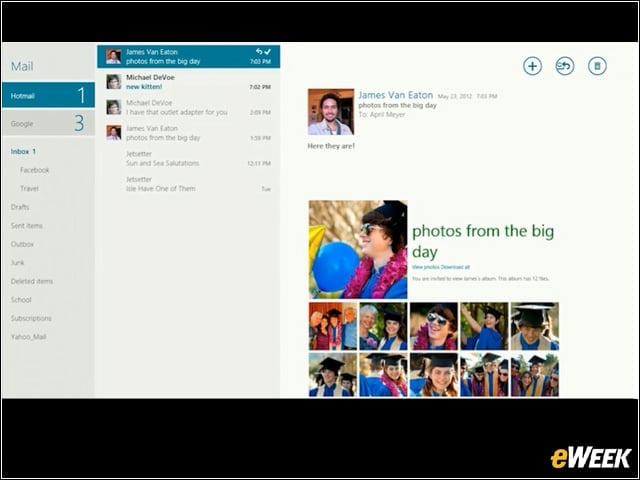Open the Subscriptions folder

(x=31, y=318)
